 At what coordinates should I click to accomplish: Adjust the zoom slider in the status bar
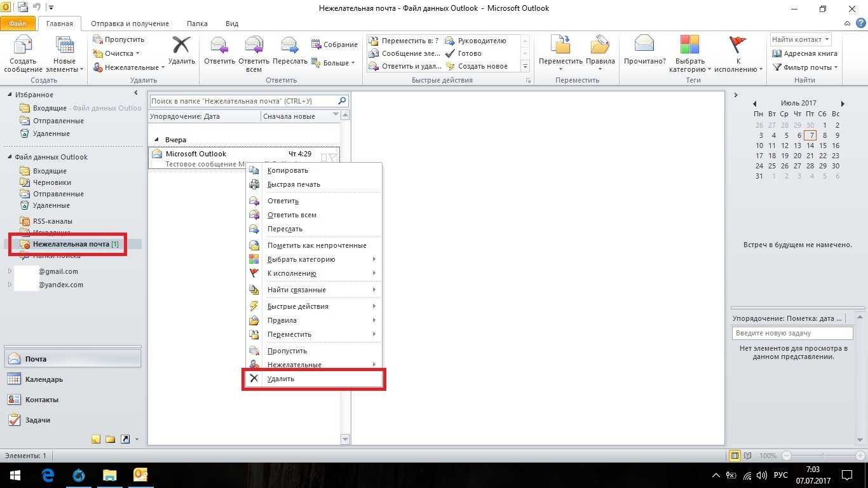[824, 456]
